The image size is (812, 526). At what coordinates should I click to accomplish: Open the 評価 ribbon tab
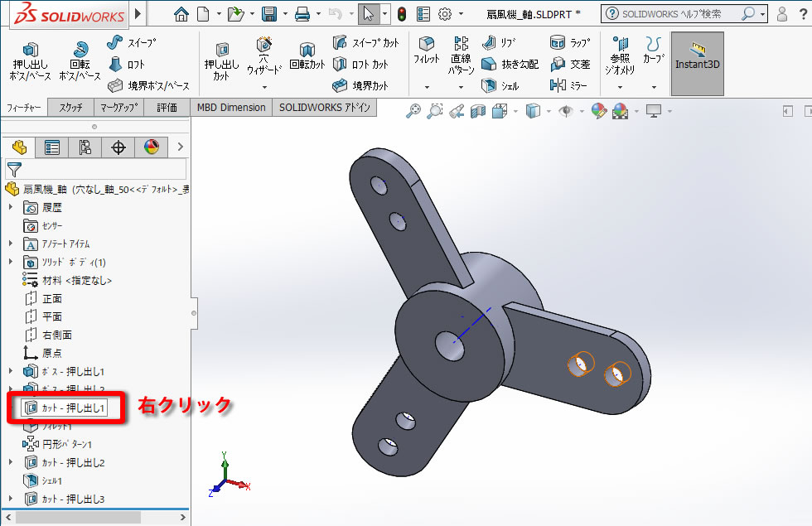167,108
